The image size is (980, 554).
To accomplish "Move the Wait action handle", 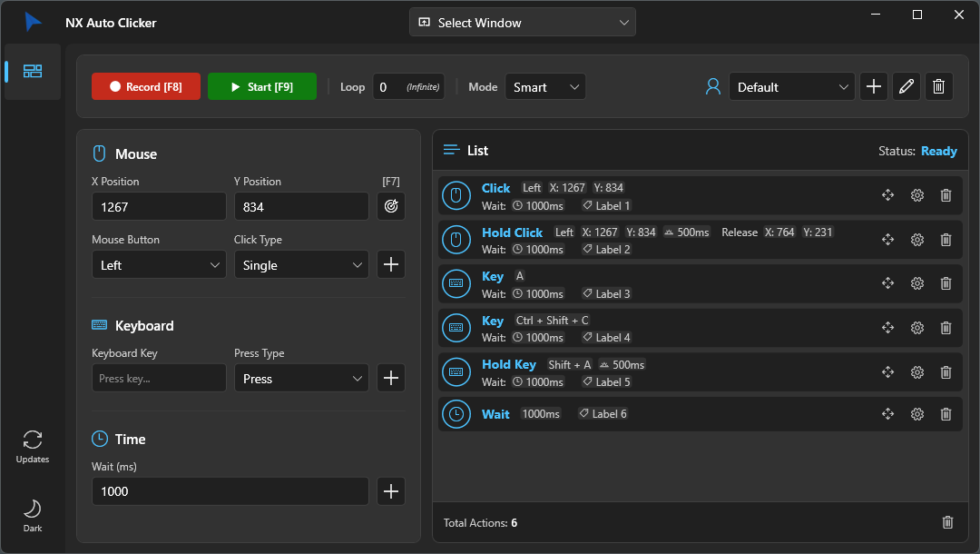I will point(887,414).
